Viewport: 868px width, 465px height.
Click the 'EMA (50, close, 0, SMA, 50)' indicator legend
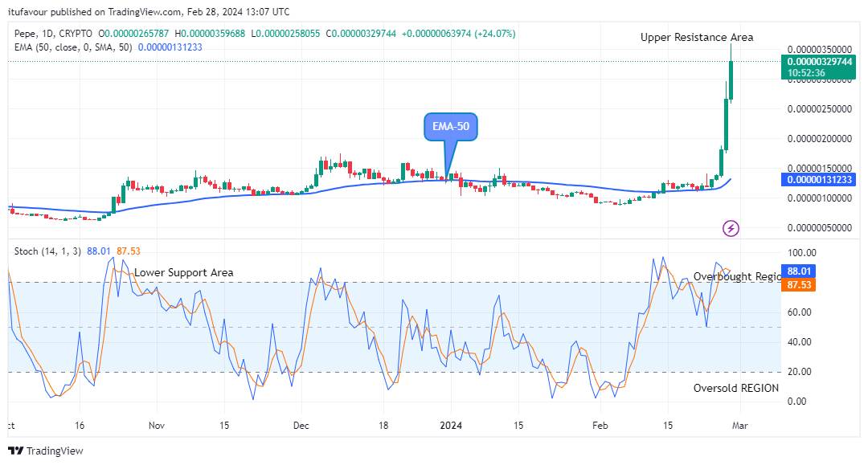(73, 47)
